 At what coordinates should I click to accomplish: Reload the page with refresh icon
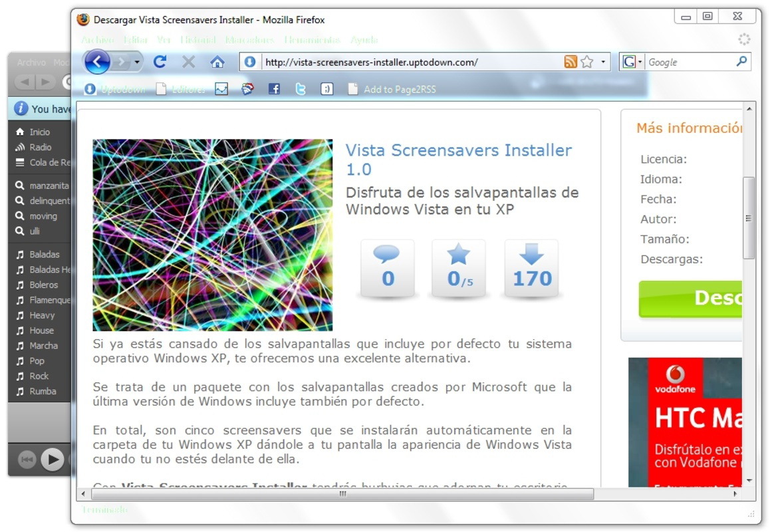(160, 62)
